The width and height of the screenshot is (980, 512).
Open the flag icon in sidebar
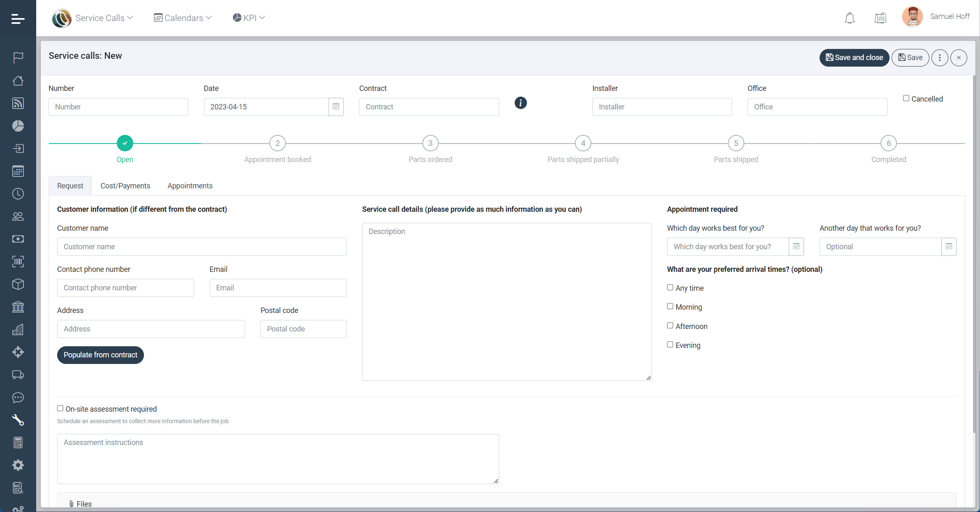click(18, 58)
